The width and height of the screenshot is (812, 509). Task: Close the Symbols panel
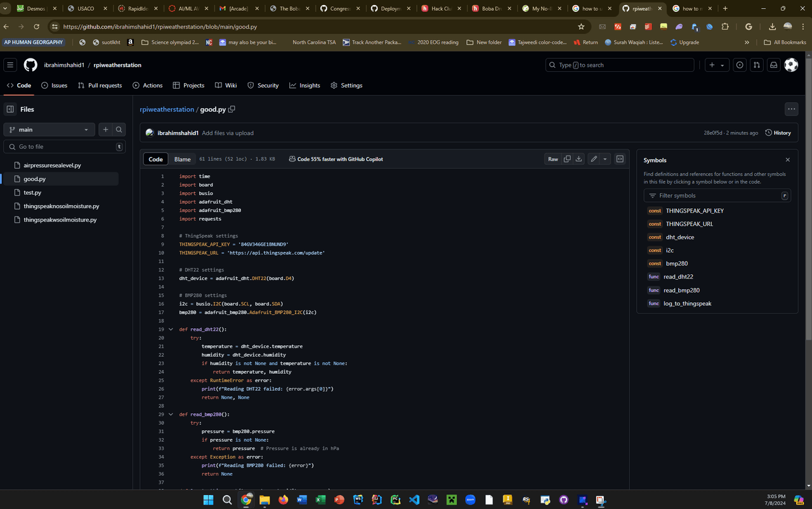coord(788,160)
